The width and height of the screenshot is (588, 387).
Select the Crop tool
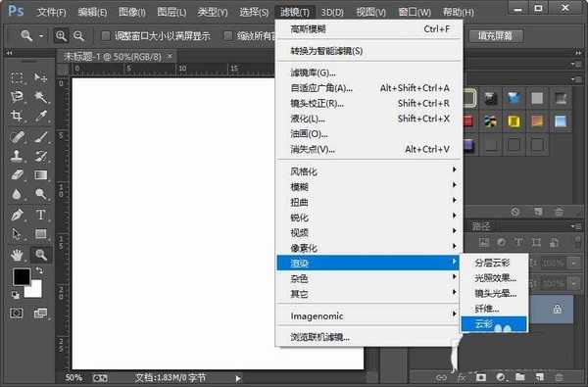(17, 116)
